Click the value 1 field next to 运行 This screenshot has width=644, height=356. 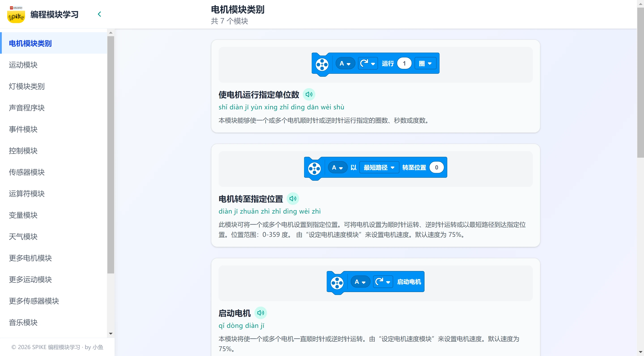[404, 63]
